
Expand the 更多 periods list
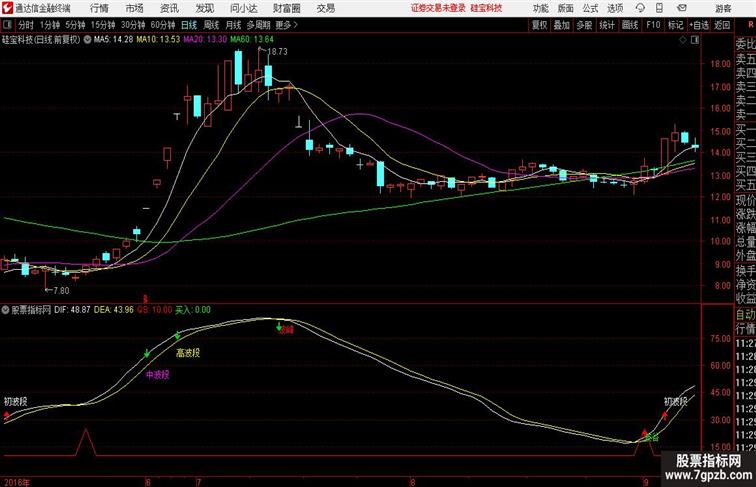286,25
